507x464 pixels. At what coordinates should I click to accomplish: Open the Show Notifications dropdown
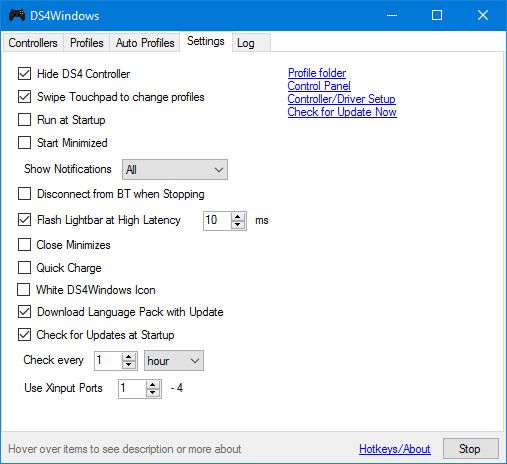(x=175, y=169)
